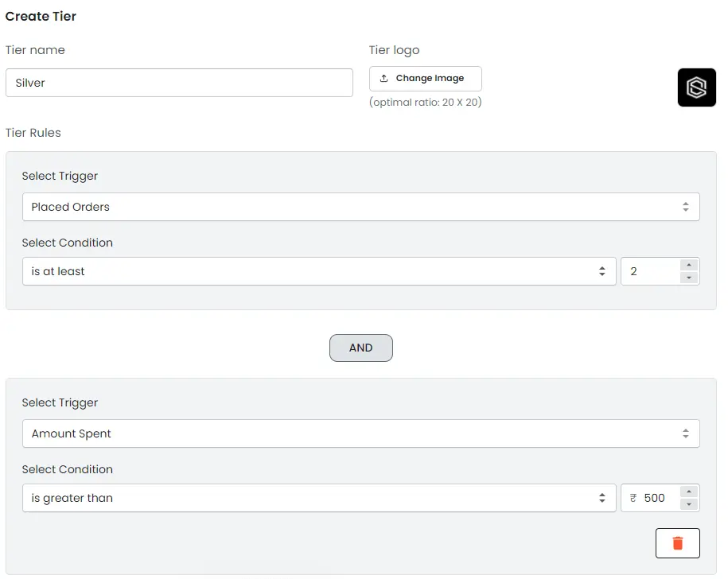Screen dimensions: 728x579
Task: Increase the placed orders count
Action: pyautogui.click(x=689, y=266)
